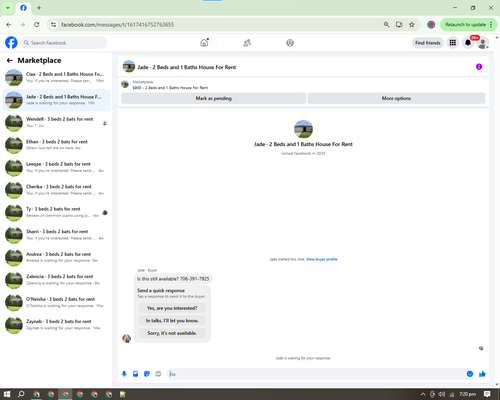Go back using Marketplace back arrow
The height and width of the screenshot is (400, 500).
(10, 60)
